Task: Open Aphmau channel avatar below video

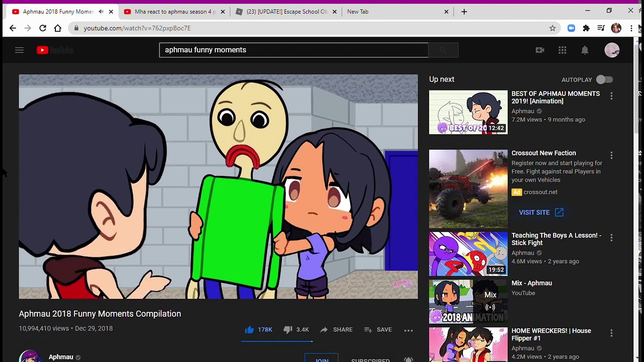Action: (30, 356)
